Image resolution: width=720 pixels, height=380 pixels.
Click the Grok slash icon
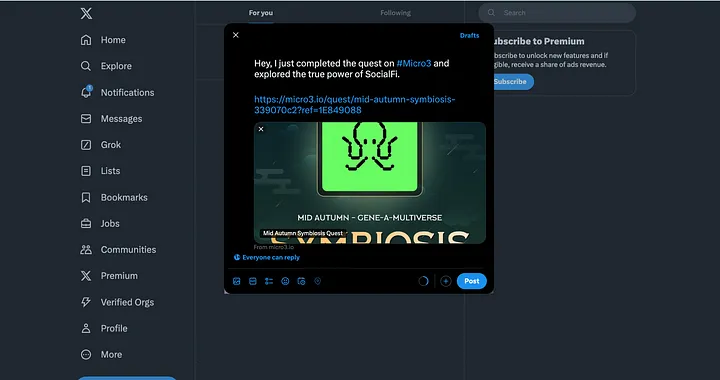[86, 145]
